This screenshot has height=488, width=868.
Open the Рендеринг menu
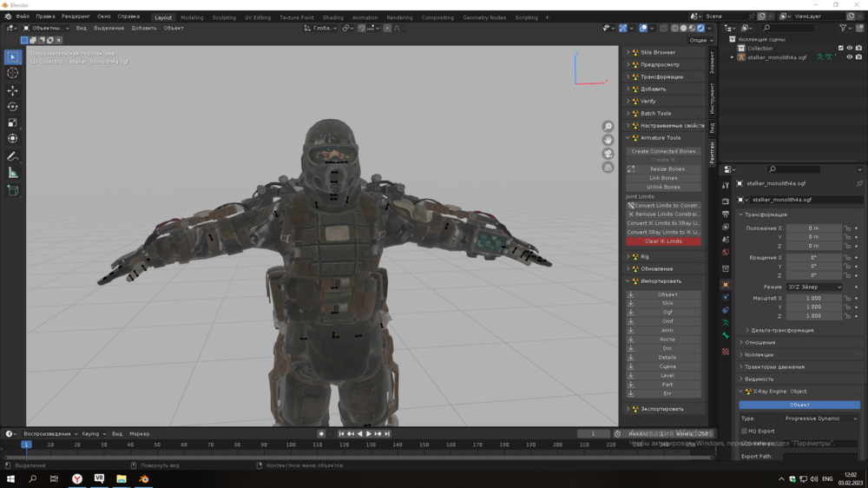pyautogui.click(x=76, y=16)
